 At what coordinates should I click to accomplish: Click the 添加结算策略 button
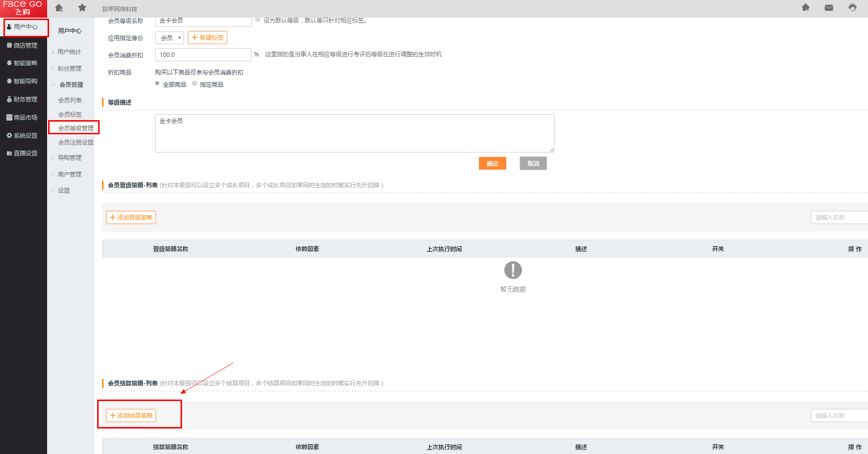(131, 416)
